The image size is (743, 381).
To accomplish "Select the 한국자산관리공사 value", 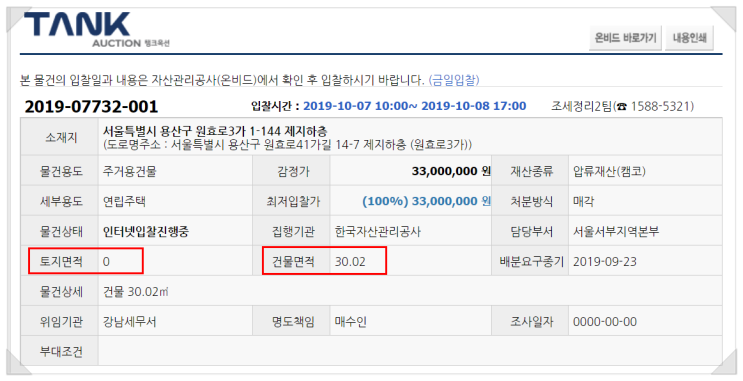I will 378,232.
